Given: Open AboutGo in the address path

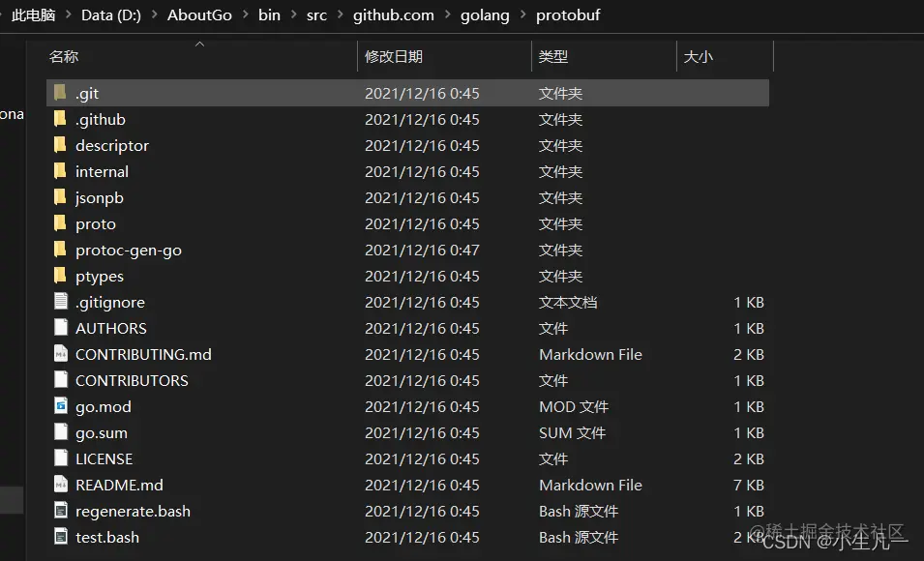Looking at the screenshot, I should pyautogui.click(x=199, y=15).
